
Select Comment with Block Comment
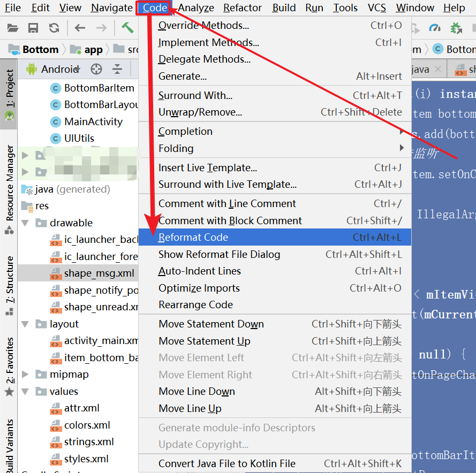pyautogui.click(x=275, y=220)
